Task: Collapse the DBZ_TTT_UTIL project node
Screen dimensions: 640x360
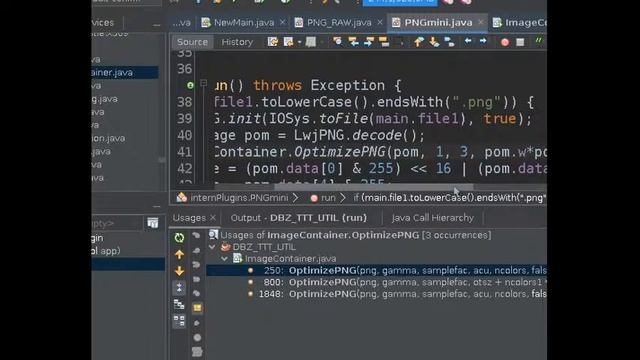Action: tap(212, 247)
